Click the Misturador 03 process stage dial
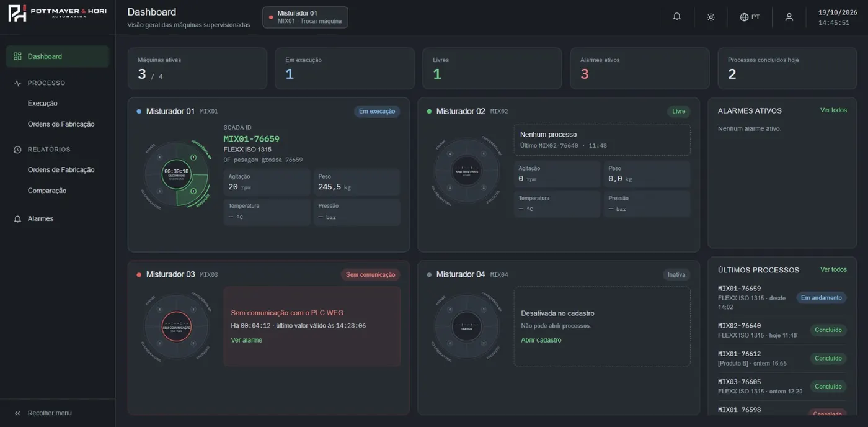Image resolution: width=868 pixels, height=427 pixels. click(x=177, y=326)
